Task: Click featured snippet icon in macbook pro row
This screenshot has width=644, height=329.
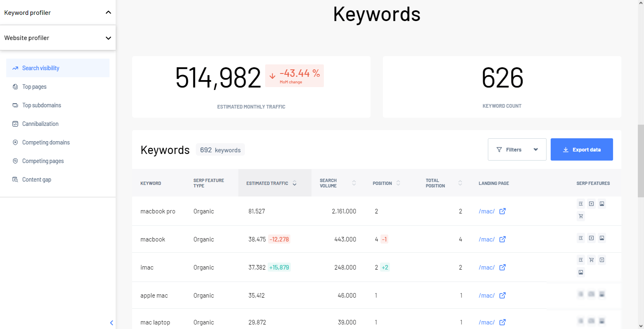Action: point(581,204)
